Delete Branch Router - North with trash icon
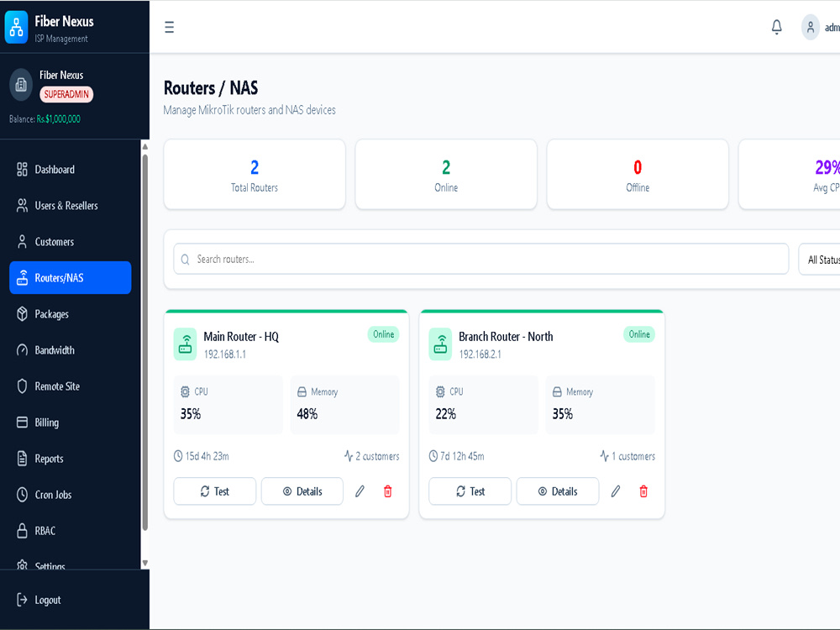840x630 pixels. click(x=643, y=491)
